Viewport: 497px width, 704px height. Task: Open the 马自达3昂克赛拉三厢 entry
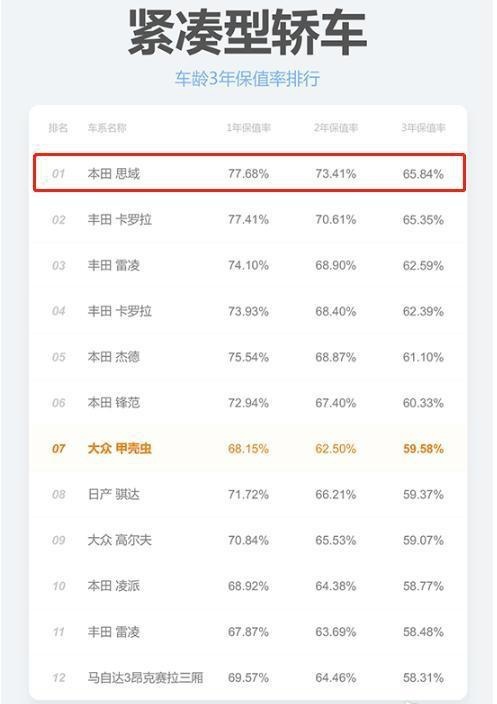pos(145,677)
